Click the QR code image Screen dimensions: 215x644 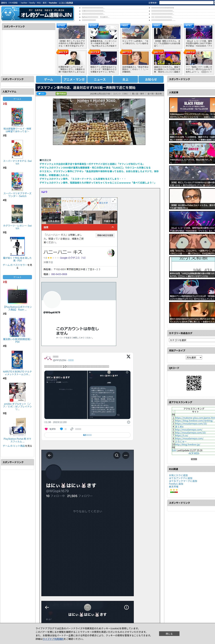tap(194, 383)
